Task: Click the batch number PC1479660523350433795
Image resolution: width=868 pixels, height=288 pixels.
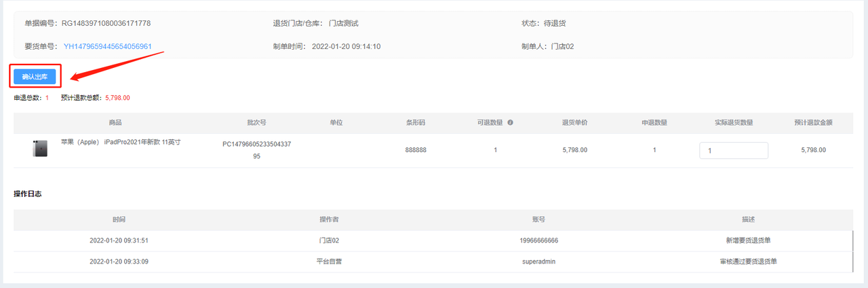Action: tap(256, 150)
